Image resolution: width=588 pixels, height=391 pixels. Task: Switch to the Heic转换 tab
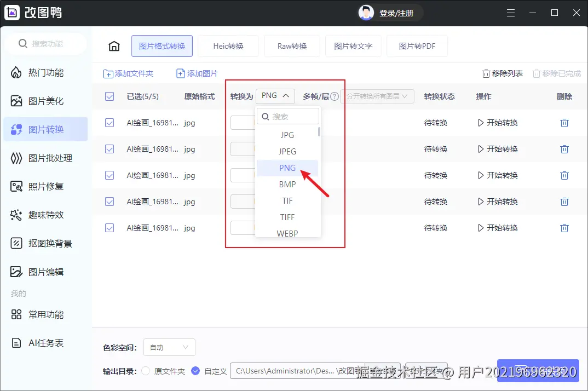(228, 46)
